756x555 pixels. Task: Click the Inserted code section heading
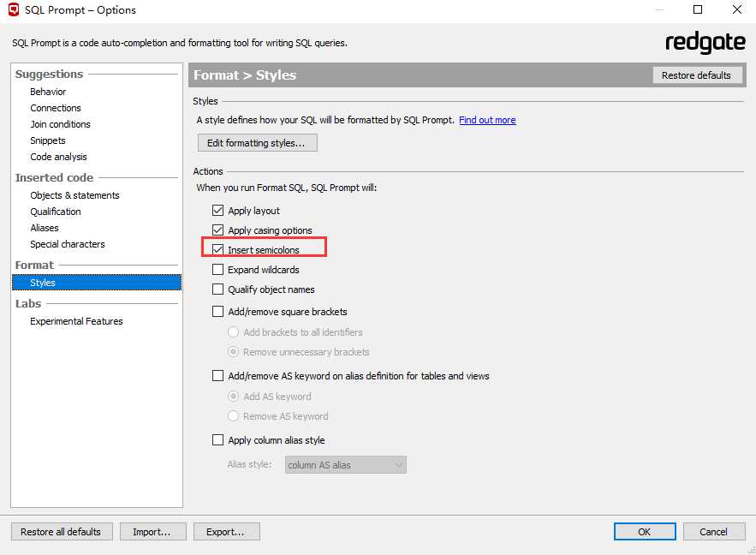click(x=54, y=177)
